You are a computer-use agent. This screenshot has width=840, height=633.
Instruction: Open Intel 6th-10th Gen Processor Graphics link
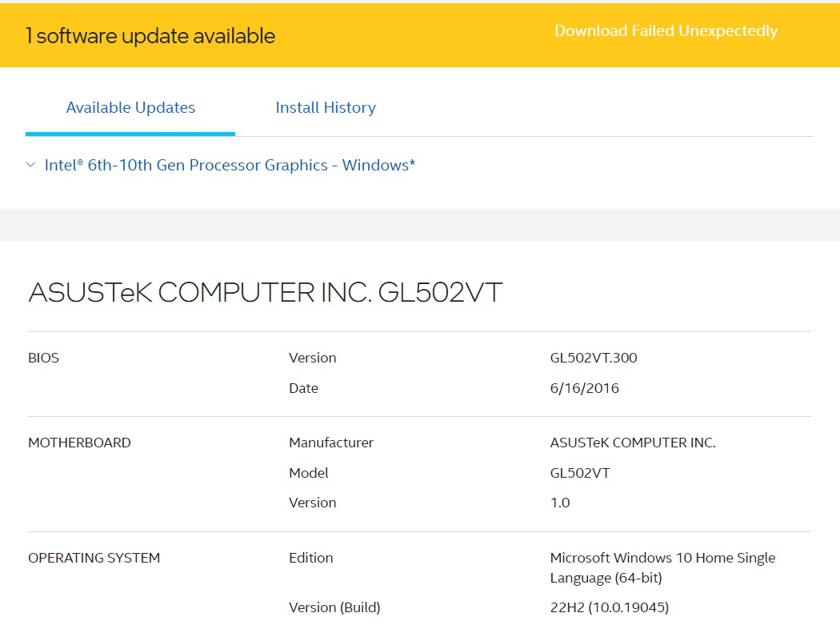pos(230,166)
